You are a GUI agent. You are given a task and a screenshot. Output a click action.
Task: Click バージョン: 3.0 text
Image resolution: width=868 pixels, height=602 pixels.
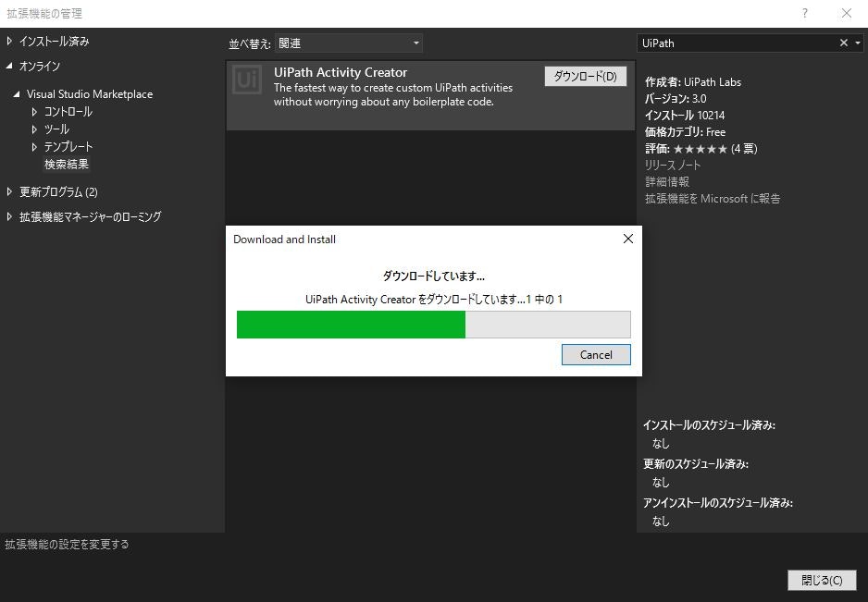point(676,99)
